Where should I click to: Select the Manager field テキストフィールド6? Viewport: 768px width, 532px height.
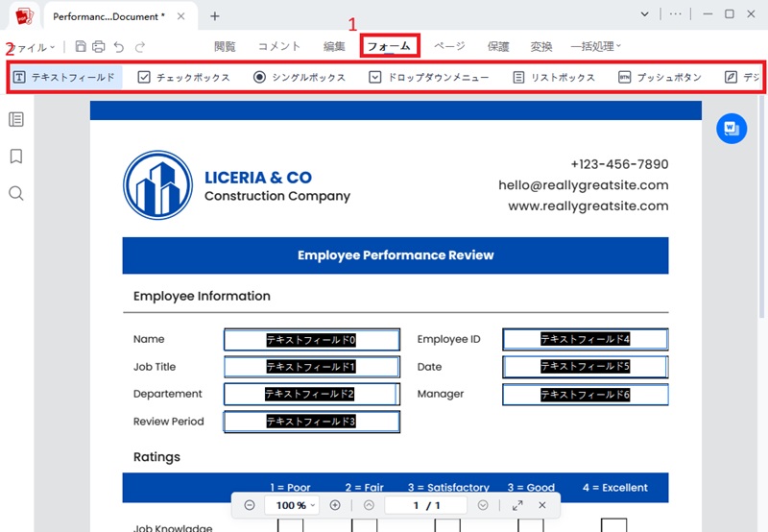pyautogui.click(x=586, y=395)
